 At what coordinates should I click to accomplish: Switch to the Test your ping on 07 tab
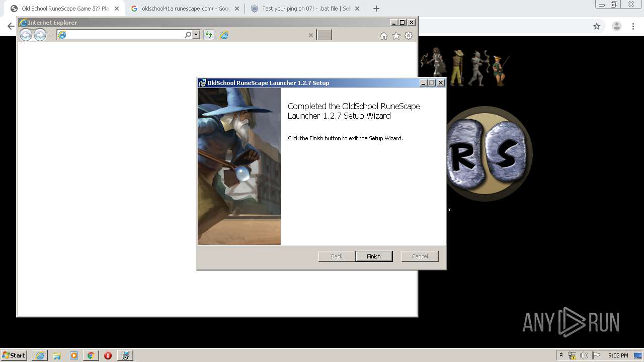point(306,9)
